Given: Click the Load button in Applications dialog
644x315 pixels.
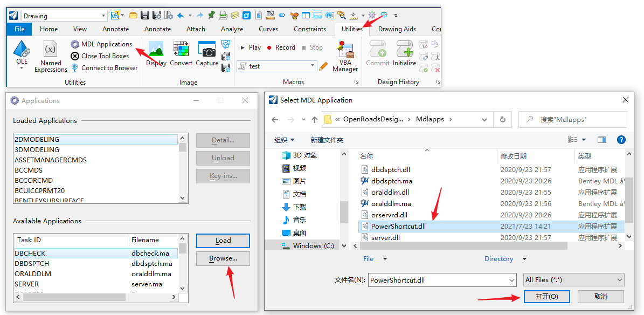Looking at the screenshot, I should 223,241.
